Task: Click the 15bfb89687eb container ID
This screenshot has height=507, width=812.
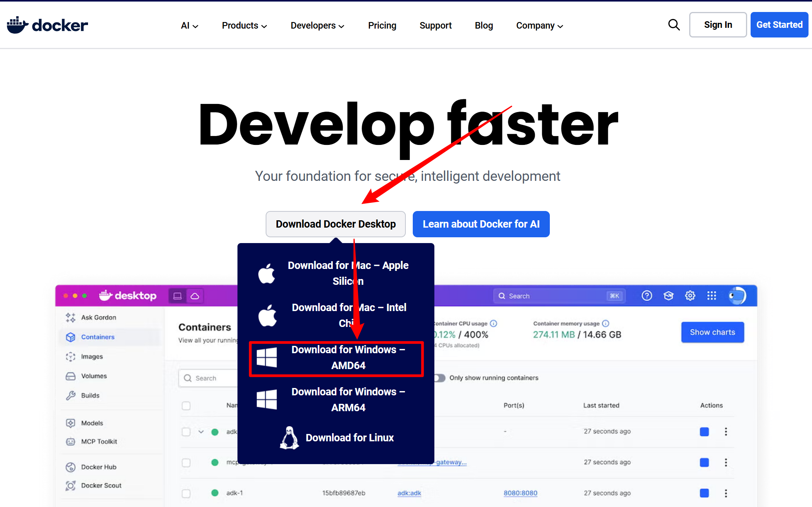Action: (344, 493)
